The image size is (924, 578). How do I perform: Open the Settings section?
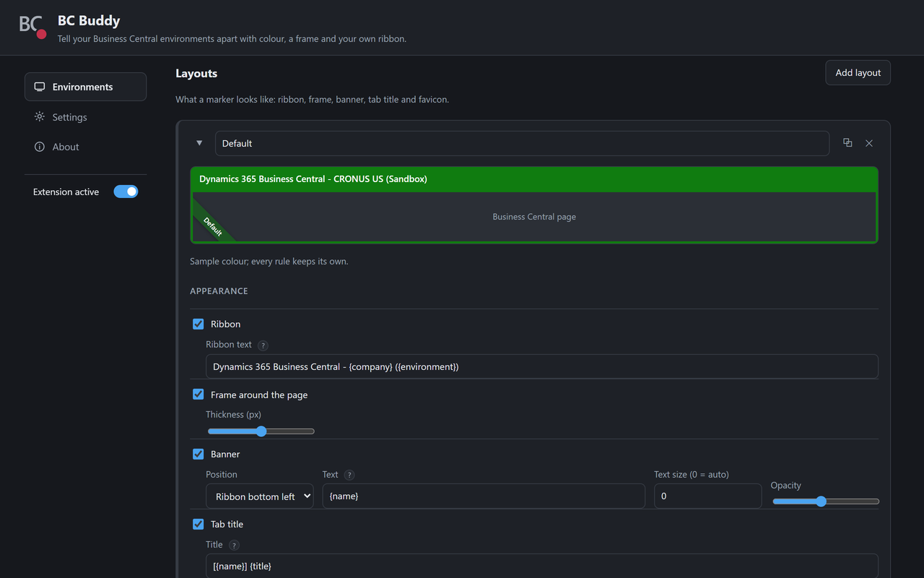(x=85, y=117)
